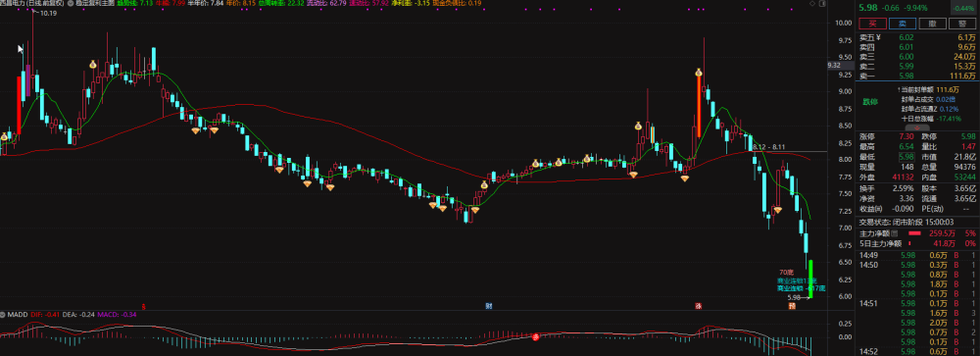Image resolution: width=980 pixels, height=356 pixels.
Task: Click the 内盘 53244 value
Action: (964, 178)
